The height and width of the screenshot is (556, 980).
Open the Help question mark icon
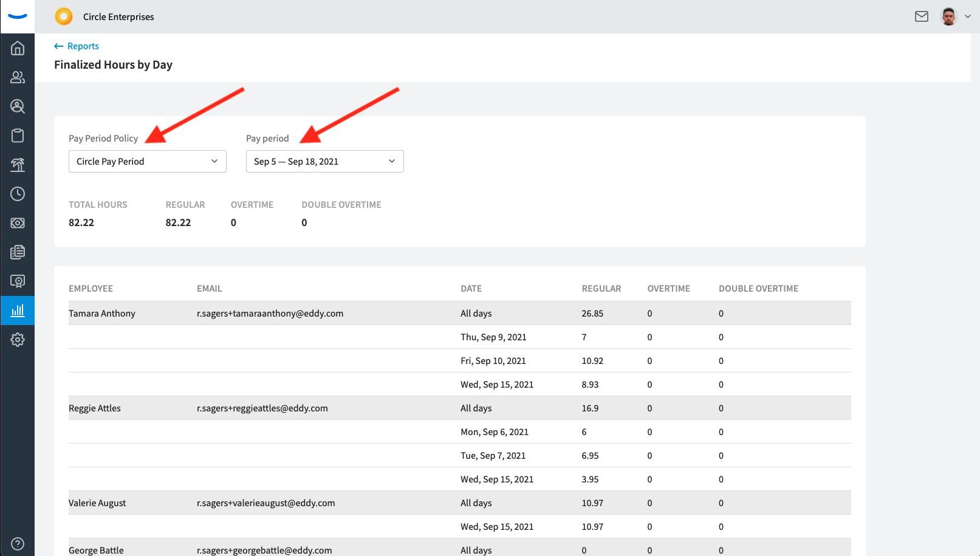click(x=18, y=544)
